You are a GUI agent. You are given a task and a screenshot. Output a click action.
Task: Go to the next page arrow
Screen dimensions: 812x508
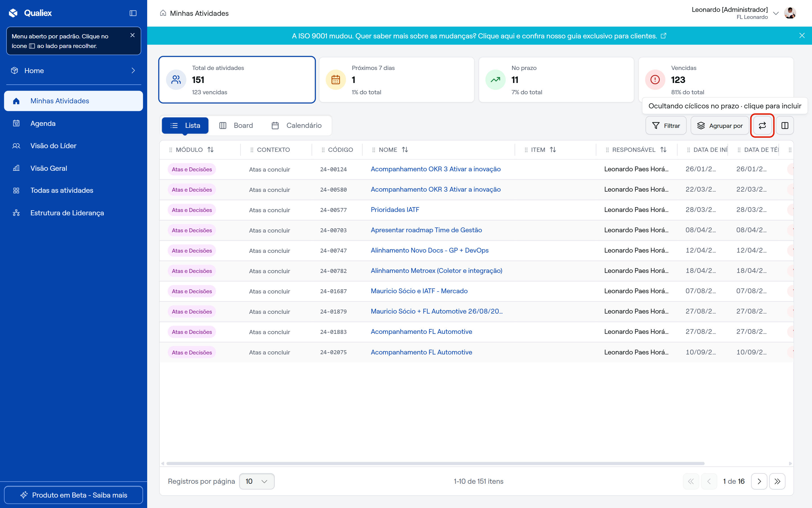(759, 481)
